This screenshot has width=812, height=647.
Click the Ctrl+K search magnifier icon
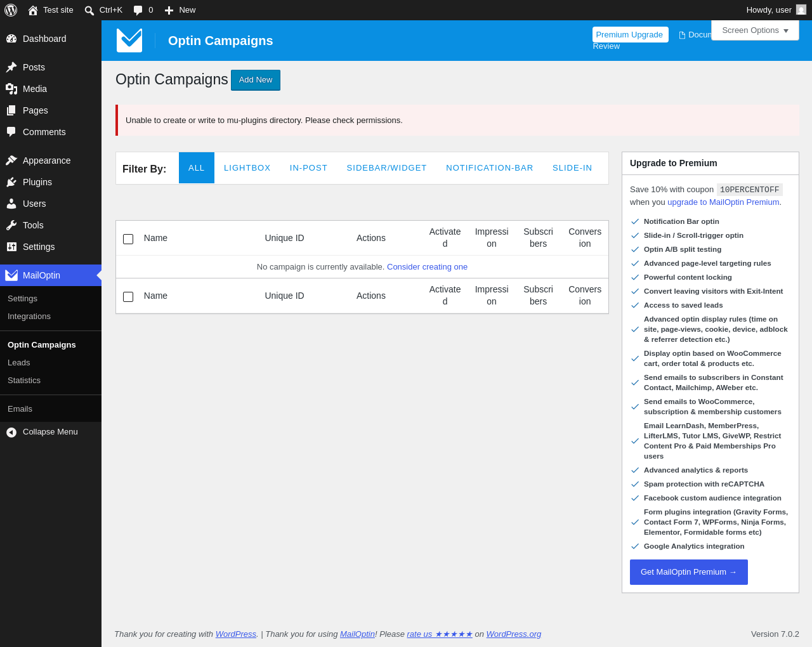point(89,11)
